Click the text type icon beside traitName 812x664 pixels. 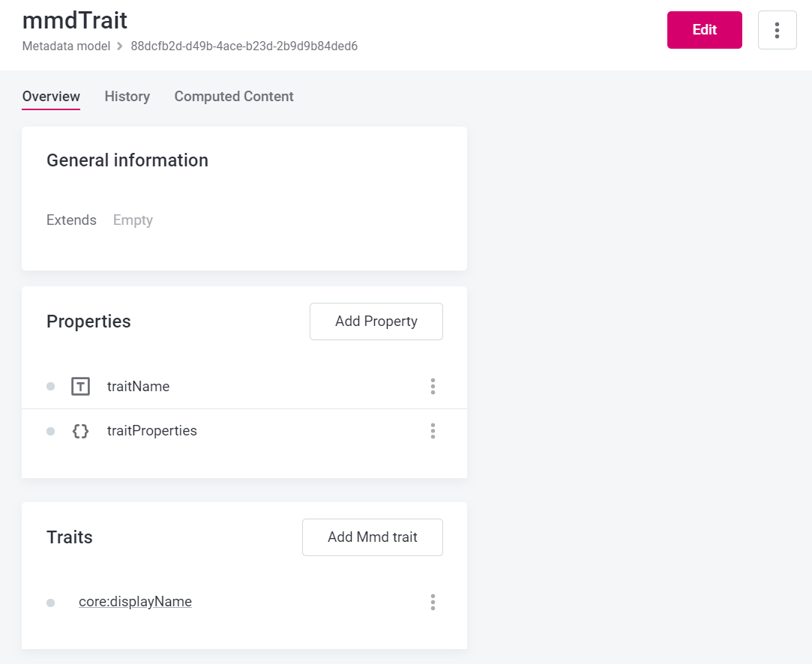coord(80,387)
